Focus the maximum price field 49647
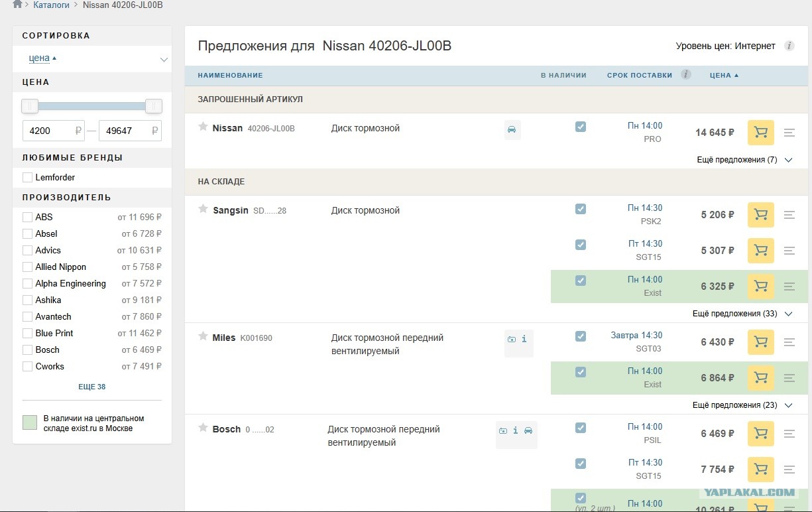 [130, 131]
